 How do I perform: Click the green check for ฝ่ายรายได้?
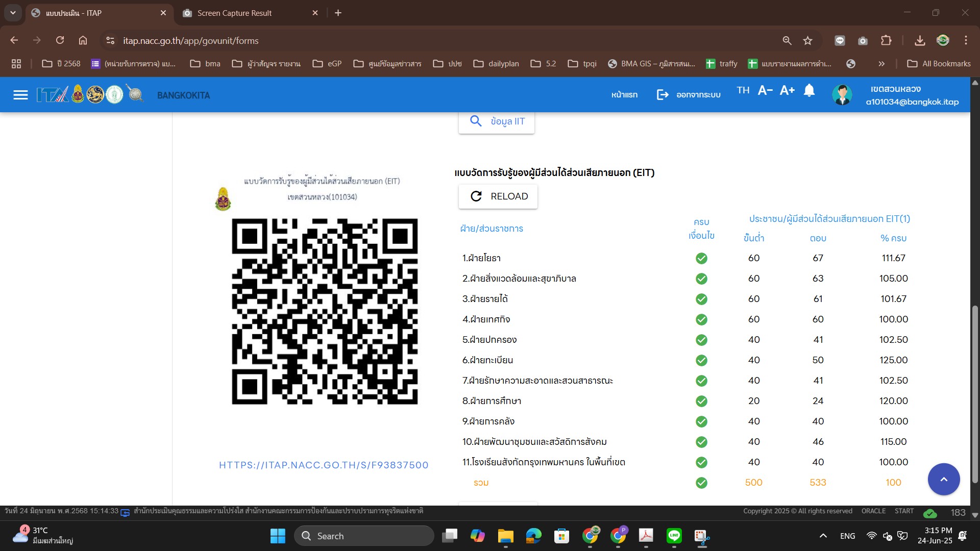tap(701, 299)
